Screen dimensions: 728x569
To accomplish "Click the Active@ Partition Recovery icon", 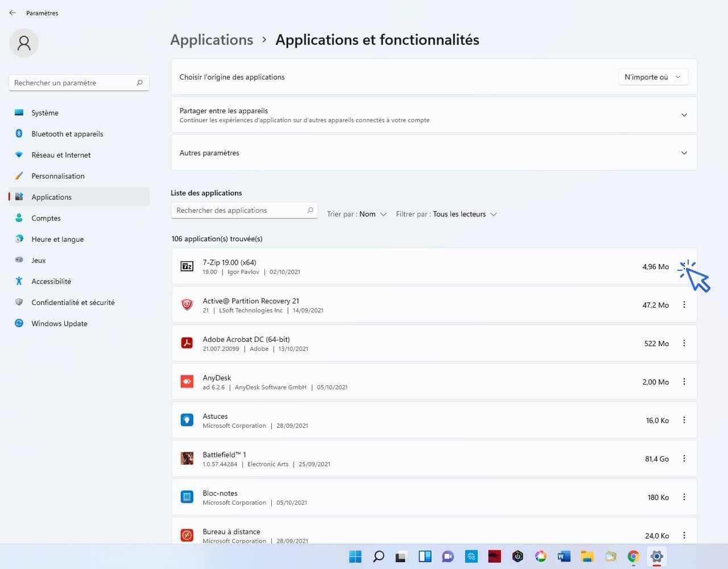I will coord(187,305).
